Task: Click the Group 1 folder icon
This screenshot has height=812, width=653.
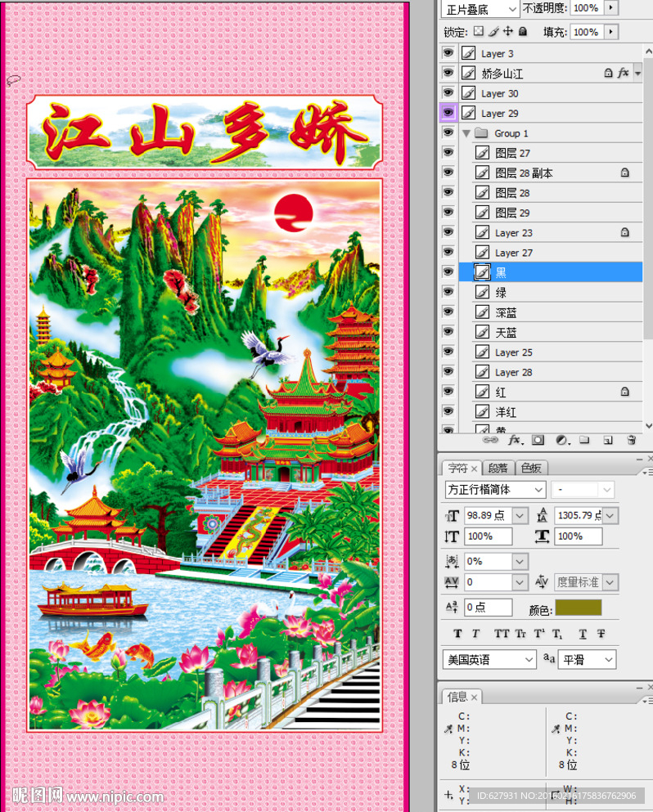Action: 481,133
